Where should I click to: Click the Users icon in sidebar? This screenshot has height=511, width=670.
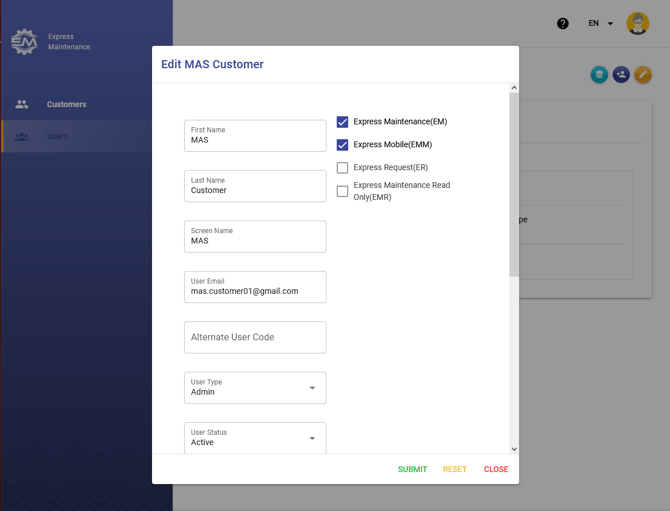pos(22,137)
